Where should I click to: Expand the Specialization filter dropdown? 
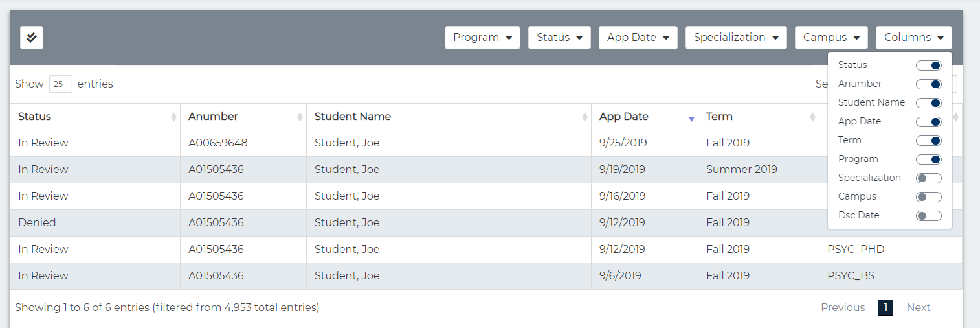[736, 38]
